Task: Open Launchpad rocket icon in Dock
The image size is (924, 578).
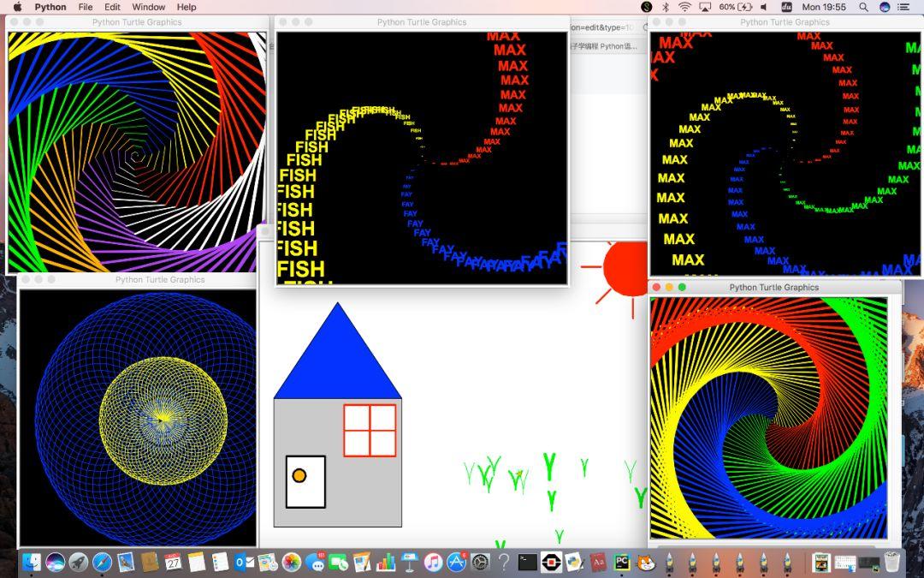Action: point(79,562)
